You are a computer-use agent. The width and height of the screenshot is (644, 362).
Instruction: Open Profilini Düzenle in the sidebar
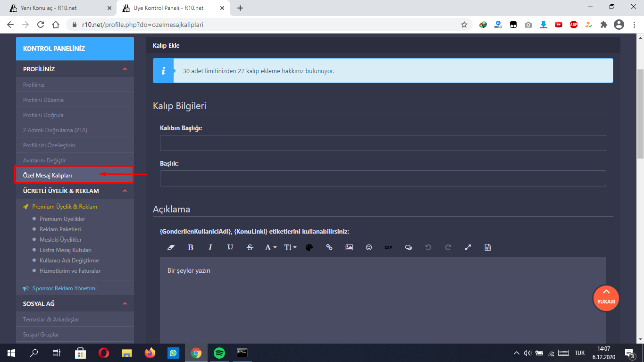coord(43,100)
